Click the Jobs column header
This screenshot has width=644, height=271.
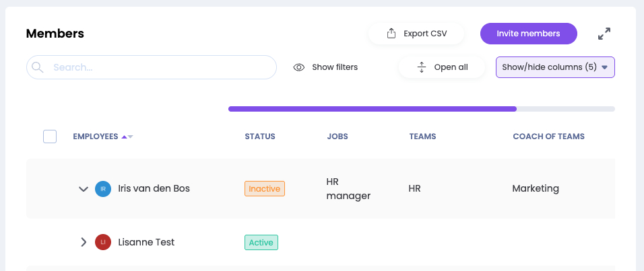pos(337,137)
